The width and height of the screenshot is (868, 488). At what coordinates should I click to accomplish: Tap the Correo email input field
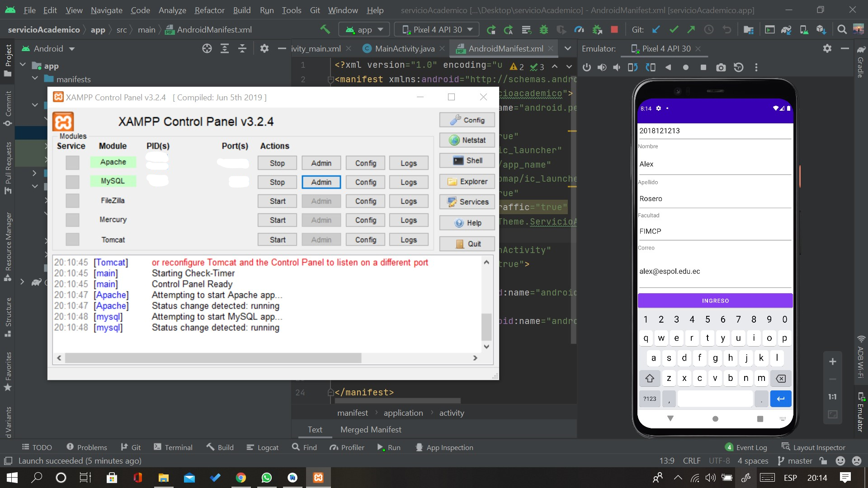(715, 271)
